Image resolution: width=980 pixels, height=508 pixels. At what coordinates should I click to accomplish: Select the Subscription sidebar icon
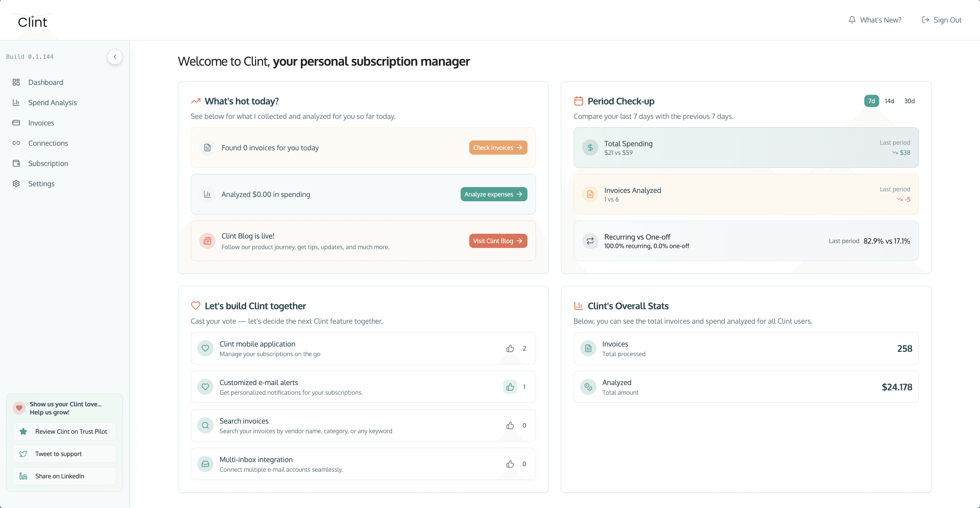point(17,163)
